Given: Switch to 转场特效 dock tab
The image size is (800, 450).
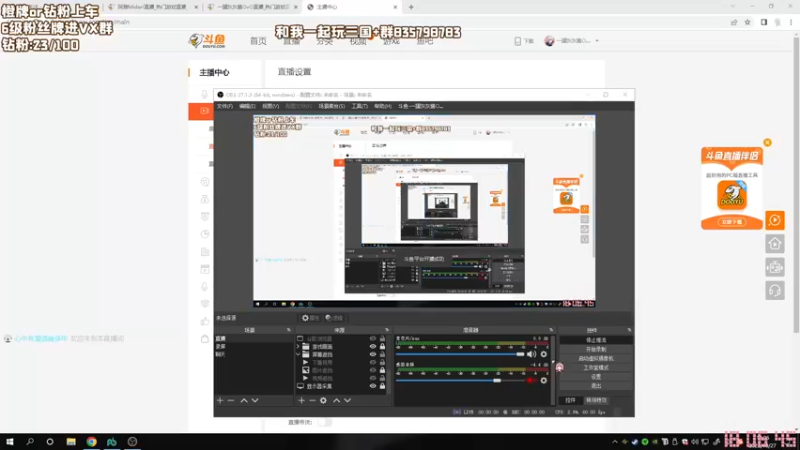Looking at the screenshot, I should coord(596,400).
